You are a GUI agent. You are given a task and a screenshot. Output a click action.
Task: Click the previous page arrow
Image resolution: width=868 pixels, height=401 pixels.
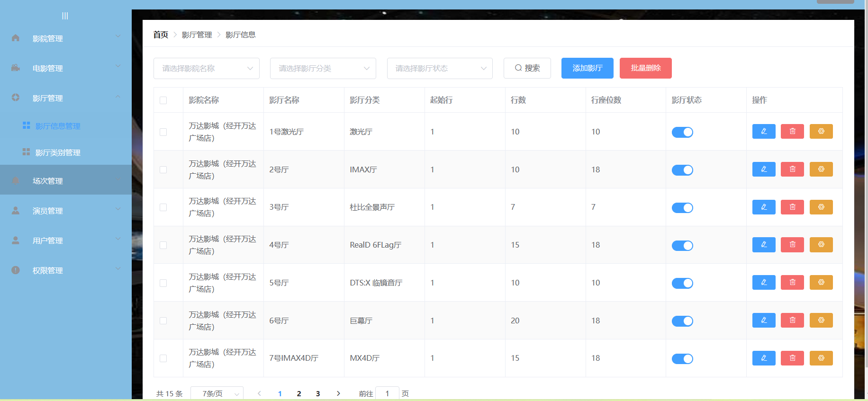[x=259, y=393]
